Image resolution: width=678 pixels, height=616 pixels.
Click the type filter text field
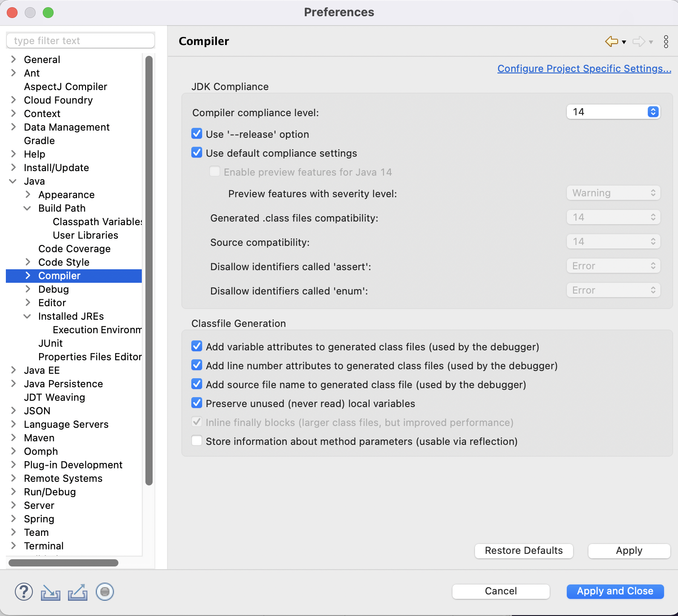[81, 41]
